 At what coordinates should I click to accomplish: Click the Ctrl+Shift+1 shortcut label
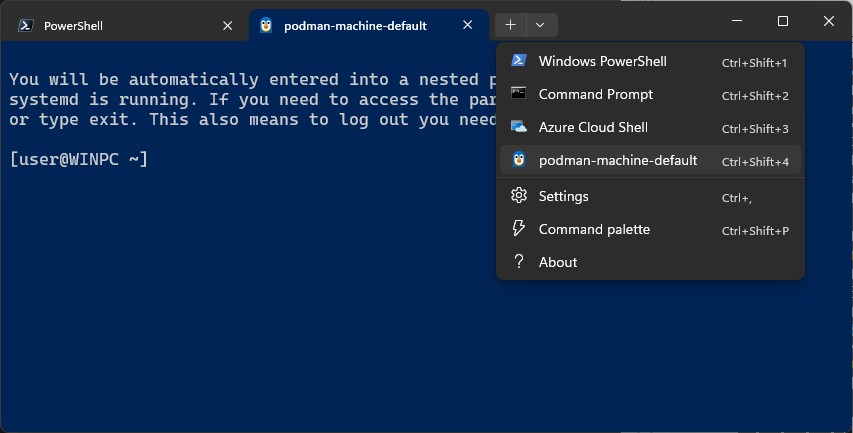click(755, 63)
